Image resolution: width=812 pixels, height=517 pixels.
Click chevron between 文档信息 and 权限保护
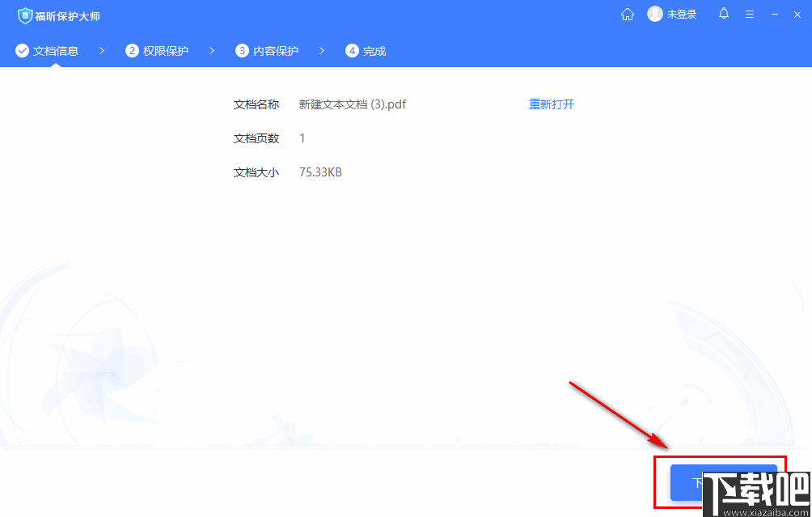pyautogui.click(x=102, y=50)
